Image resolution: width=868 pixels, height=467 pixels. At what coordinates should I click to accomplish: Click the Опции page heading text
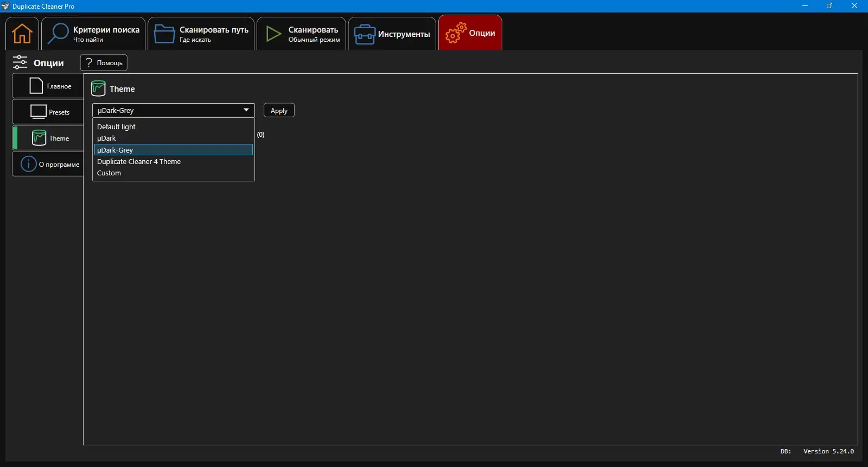point(49,63)
